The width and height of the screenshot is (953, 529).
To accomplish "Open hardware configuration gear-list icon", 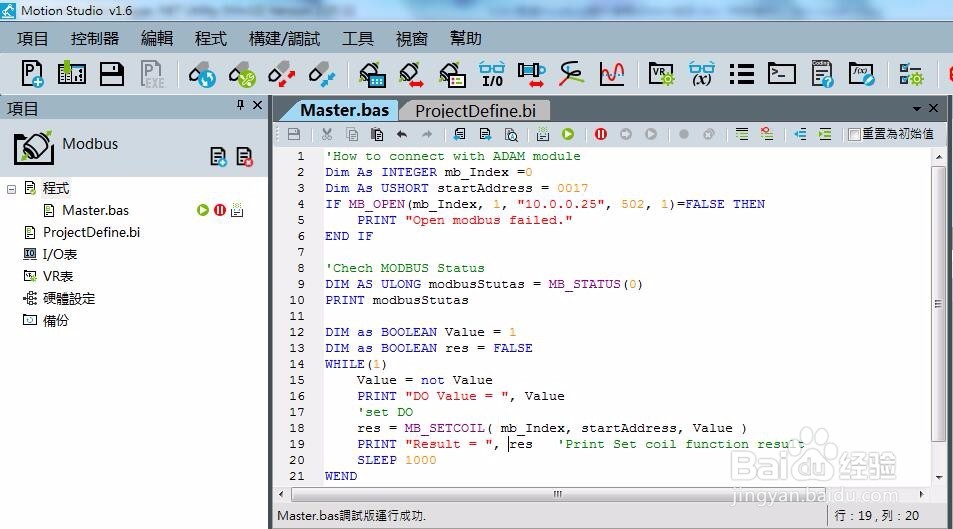I will pos(910,74).
